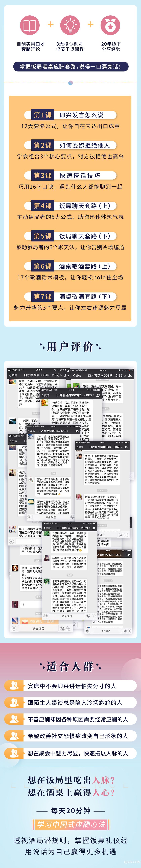Select the 第5课 饭局聊天套路（下） heading
The height and width of the screenshot is (868, 141).
coord(70,236)
